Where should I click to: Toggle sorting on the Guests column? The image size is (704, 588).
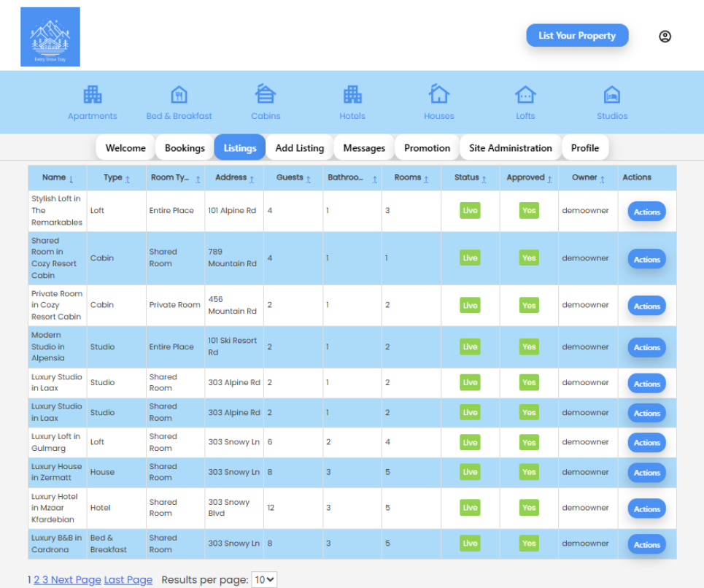point(293,177)
